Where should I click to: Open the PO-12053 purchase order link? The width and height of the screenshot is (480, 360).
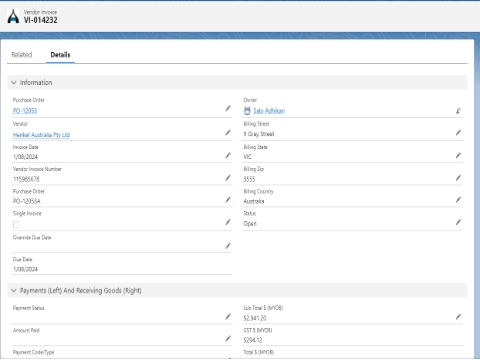point(25,111)
